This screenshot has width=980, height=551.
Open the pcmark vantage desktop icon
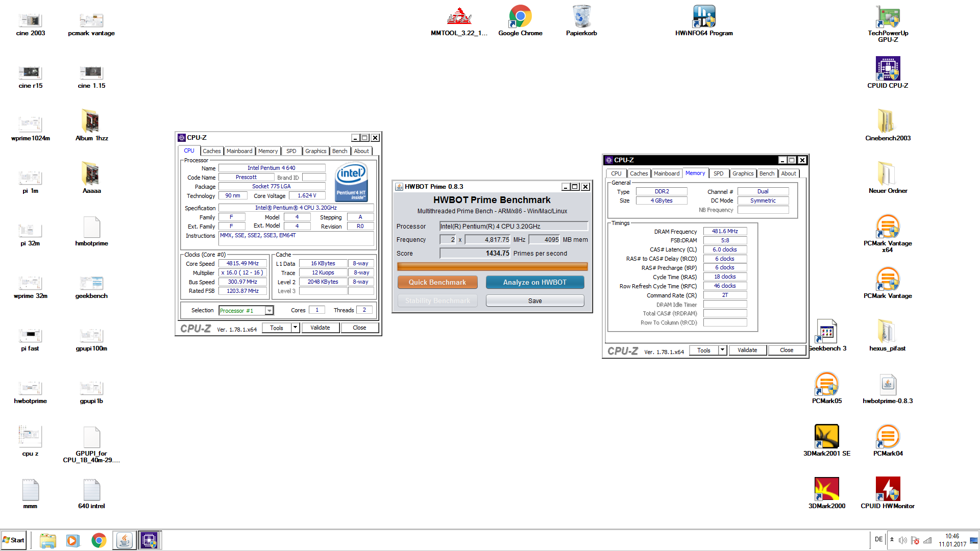(91, 23)
